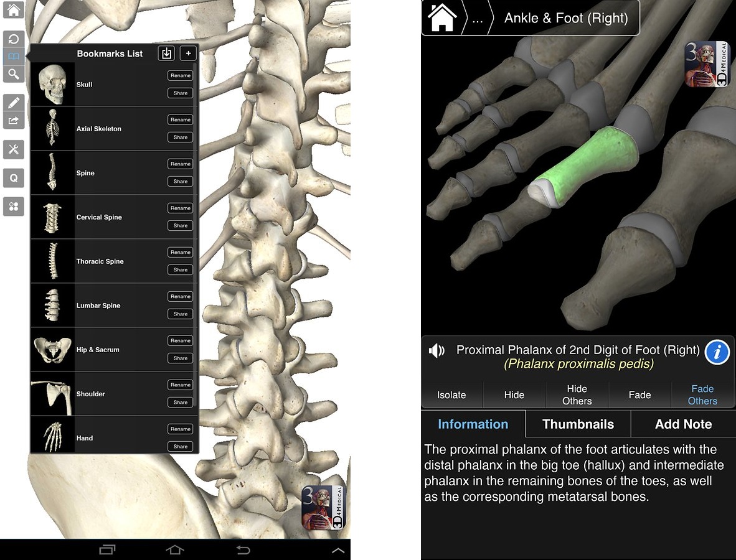Add a new bookmark with plus

point(188,53)
